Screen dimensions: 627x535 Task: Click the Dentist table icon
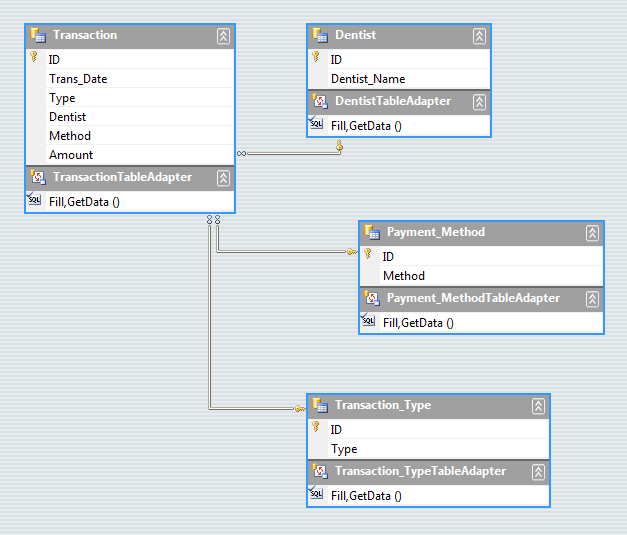[320, 35]
